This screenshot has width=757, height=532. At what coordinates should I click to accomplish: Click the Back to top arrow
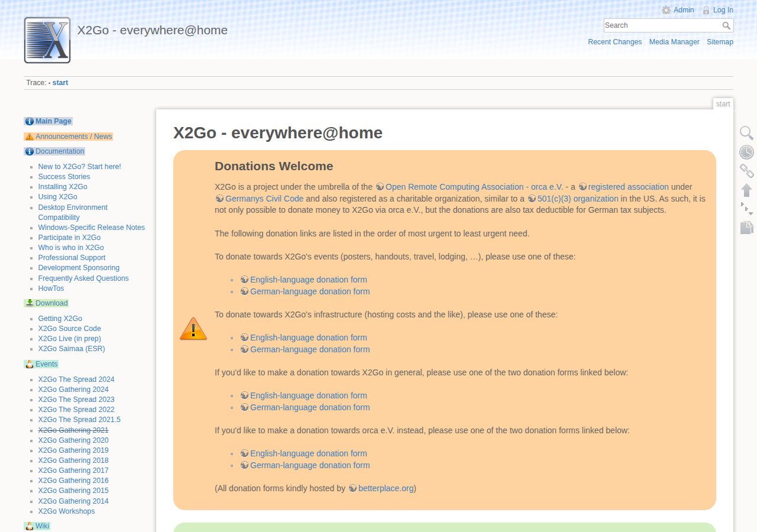coord(747,190)
